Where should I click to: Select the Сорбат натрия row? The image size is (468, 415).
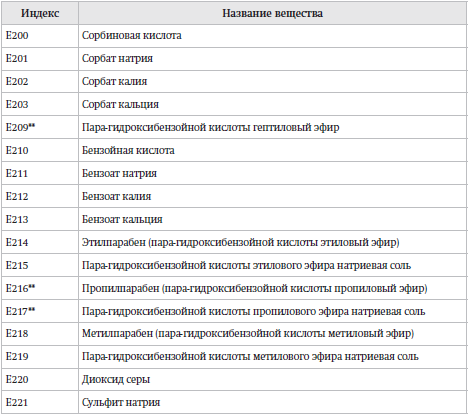234,59
